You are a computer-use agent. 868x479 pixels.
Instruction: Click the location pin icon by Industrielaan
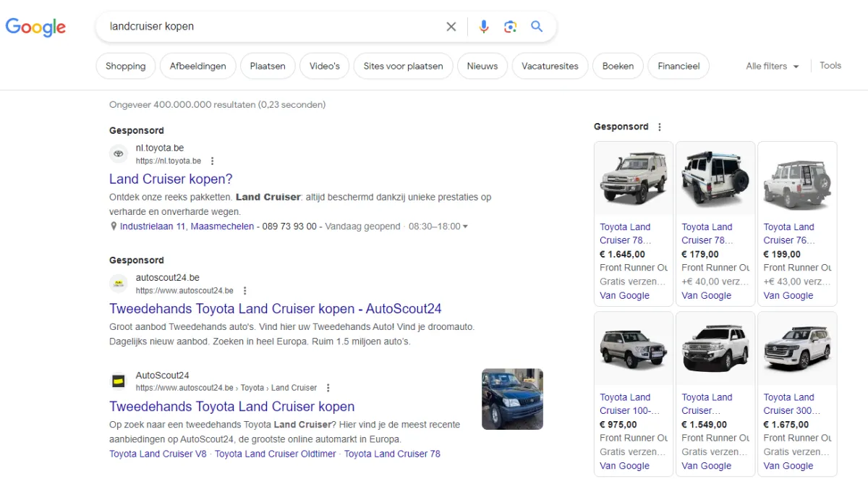tap(114, 226)
